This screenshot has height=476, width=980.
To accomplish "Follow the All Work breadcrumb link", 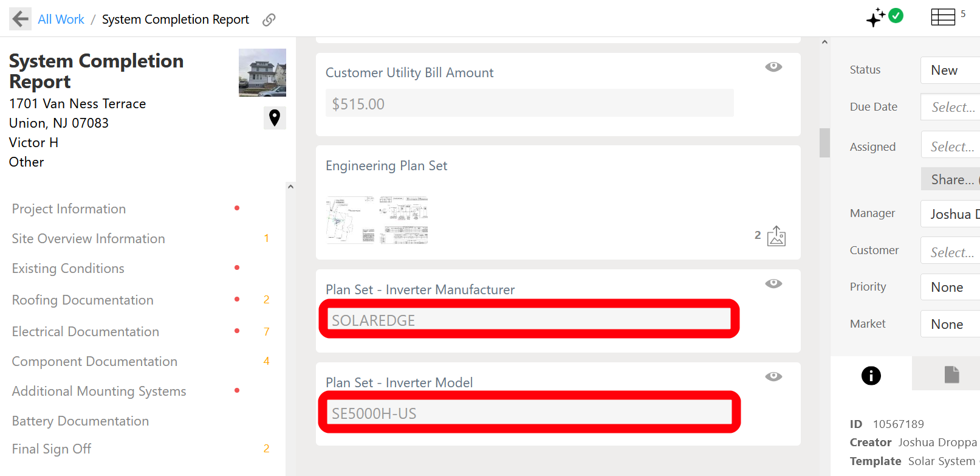I will (x=61, y=19).
